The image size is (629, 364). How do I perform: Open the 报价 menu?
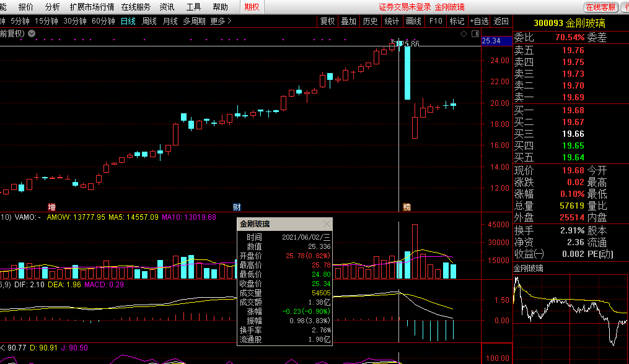click(26, 7)
